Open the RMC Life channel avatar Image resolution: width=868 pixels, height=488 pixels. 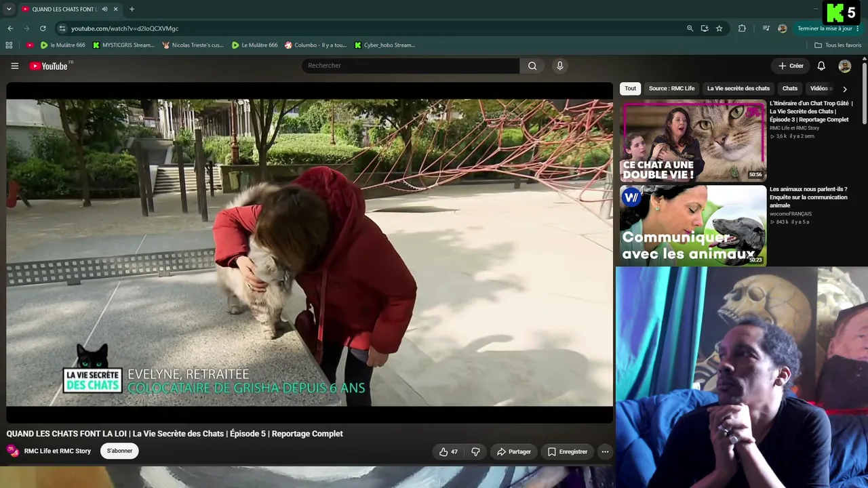pos(13,451)
